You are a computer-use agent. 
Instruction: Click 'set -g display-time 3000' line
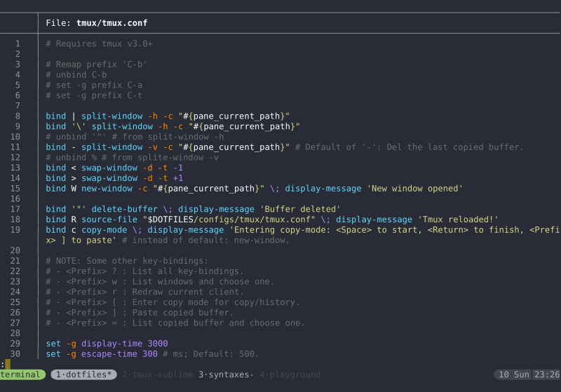[x=107, y=344]
